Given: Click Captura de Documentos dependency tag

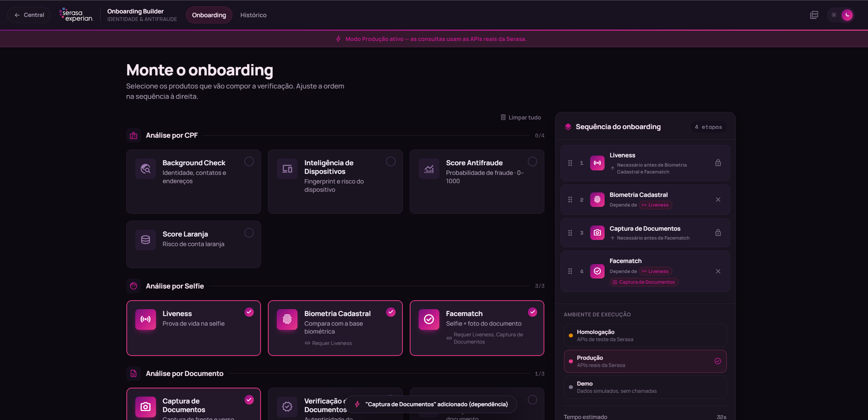Looking at the screenshot, I should [644, 282].
